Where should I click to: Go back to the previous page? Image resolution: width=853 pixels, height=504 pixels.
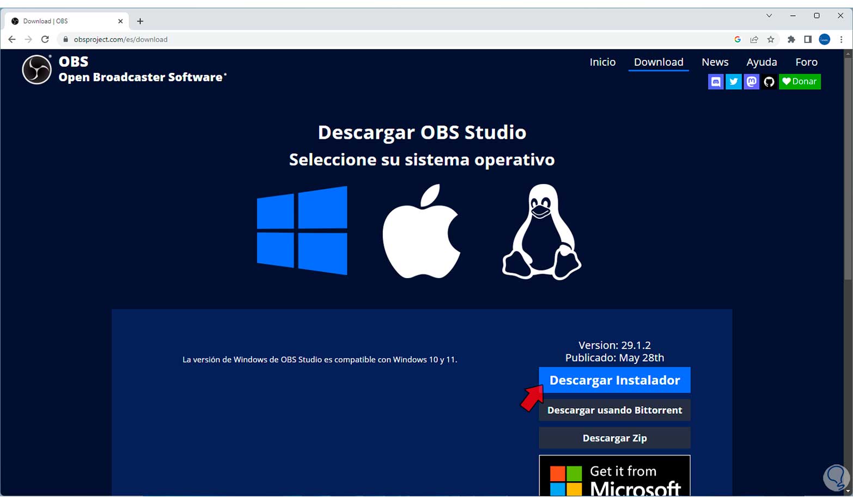tap(12, 39)
